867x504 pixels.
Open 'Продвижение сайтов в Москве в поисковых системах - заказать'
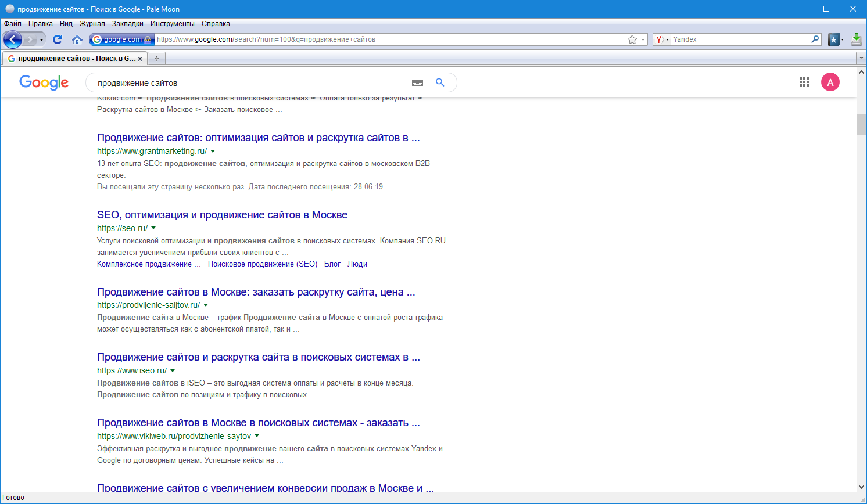click(x=258, y=423)
